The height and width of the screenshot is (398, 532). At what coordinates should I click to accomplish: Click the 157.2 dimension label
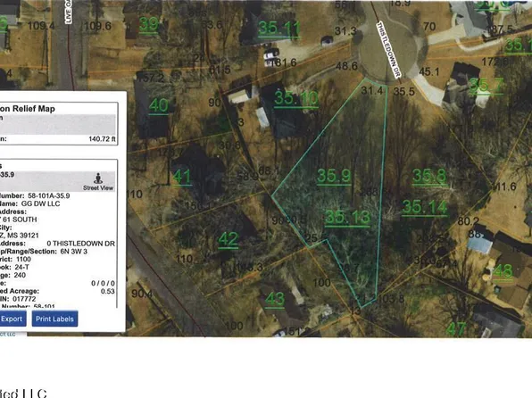(x=150, y=78)
